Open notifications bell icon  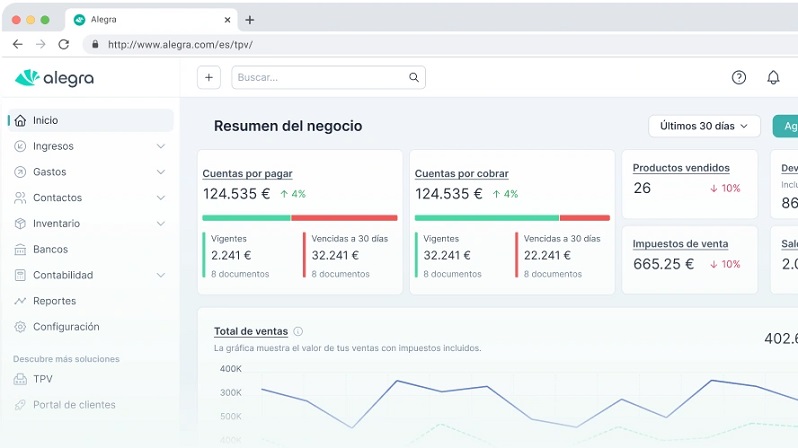(x=773, y=78)
